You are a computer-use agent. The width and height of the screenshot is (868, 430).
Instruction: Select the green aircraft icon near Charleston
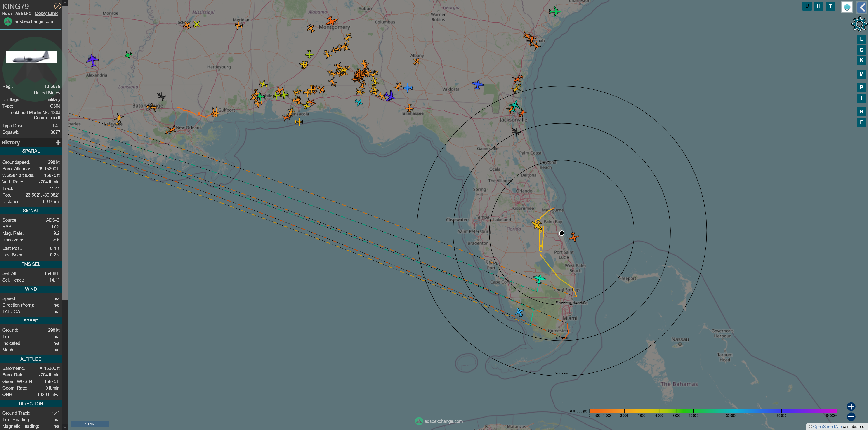pyautogui.click(x=555, y=12)
